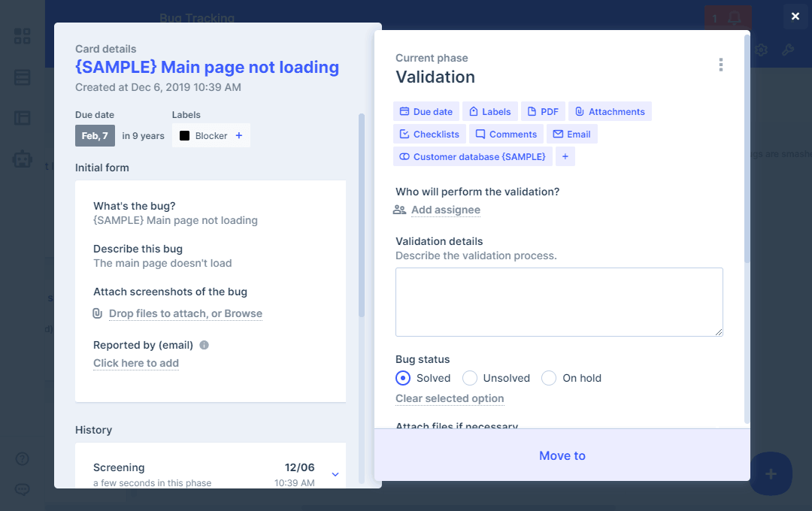The image size is (812, 511).
Task: Select the Solved bug status
Action: (403, 378)
